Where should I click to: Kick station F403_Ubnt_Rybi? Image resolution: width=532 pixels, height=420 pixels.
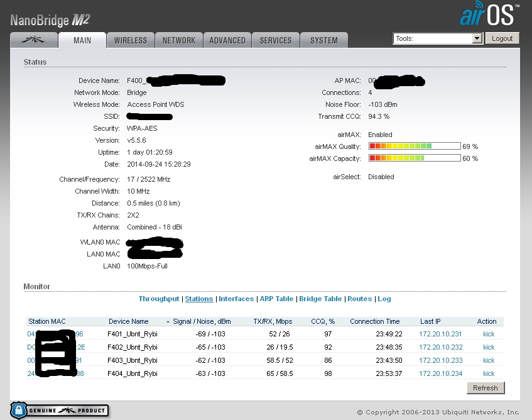click(x=489, y=360)
